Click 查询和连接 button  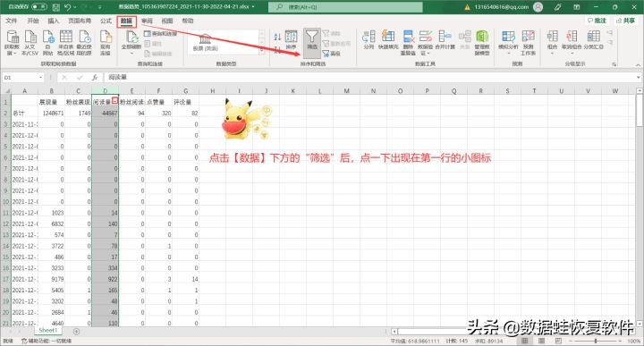pyautogui.click(x=161, y=34)
